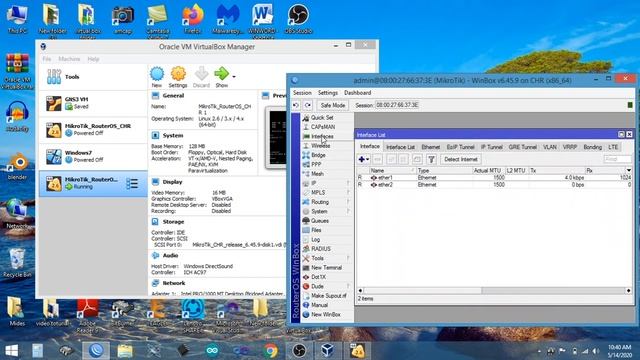Open the column chooser dropdown in Interface List
Screen dimensions: 640x360
pos(629,170)
